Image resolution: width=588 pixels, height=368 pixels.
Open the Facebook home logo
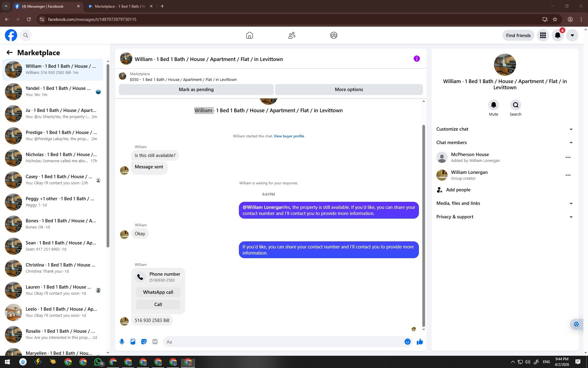(11, 35)
